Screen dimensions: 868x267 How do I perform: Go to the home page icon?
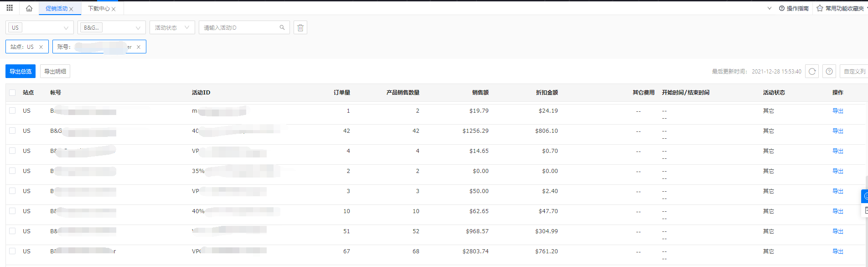pyautogui.click(x=29, y=8)
